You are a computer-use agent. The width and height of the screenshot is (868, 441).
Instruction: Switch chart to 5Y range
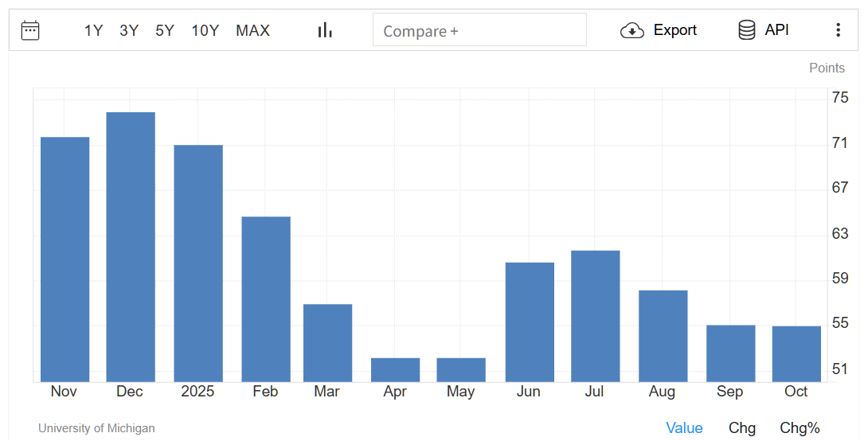click(165, 30)
